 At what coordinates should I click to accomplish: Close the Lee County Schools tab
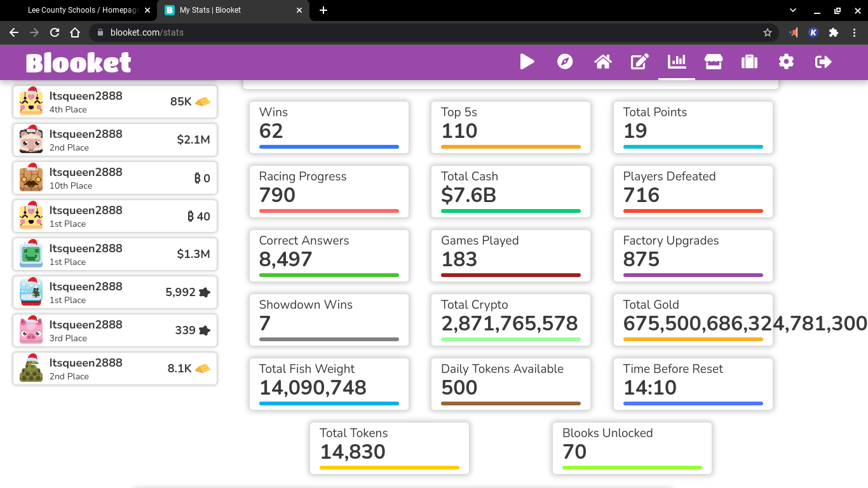point(147,10)
